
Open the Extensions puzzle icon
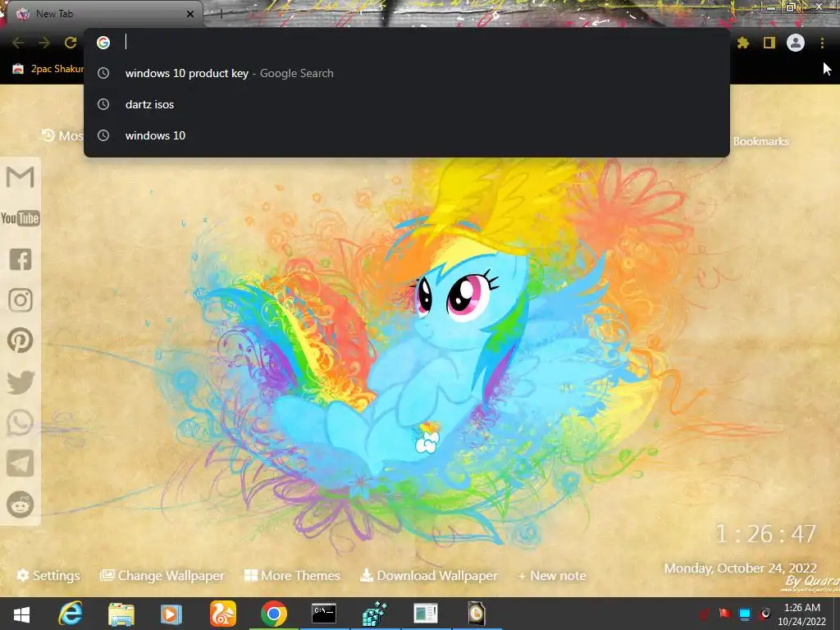pos(743,43)
